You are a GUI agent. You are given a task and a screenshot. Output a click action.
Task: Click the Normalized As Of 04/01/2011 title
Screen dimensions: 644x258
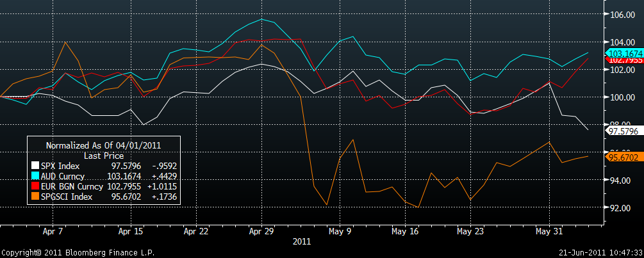pyautogui.click(x=104, y=145)
